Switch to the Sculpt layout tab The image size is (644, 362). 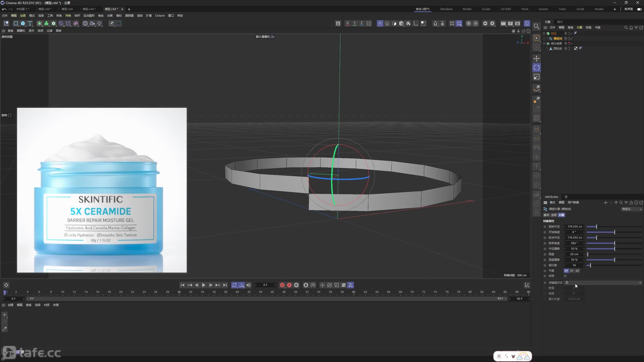(486, 9)
